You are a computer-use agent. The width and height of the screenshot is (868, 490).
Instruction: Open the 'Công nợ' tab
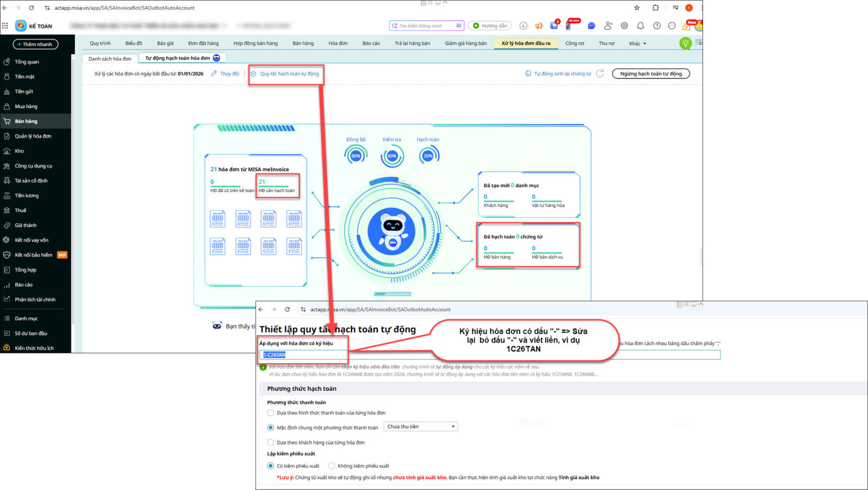click(575, 43)
